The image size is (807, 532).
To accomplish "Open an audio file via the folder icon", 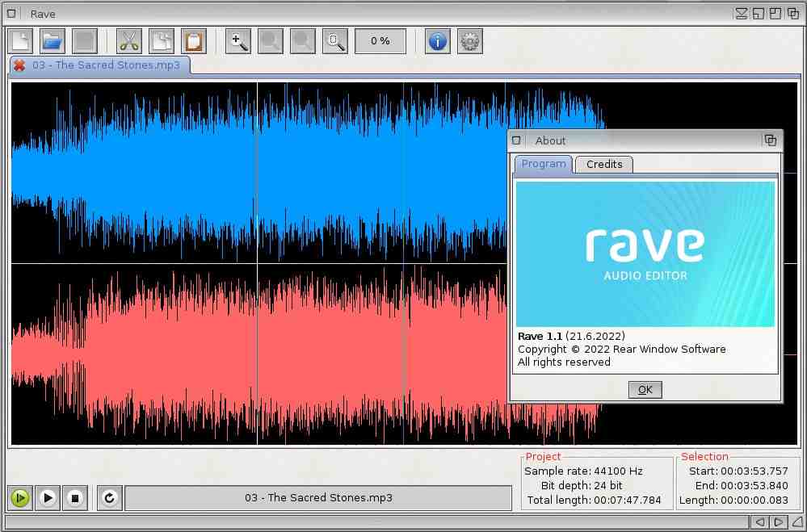I will [53, 40].
